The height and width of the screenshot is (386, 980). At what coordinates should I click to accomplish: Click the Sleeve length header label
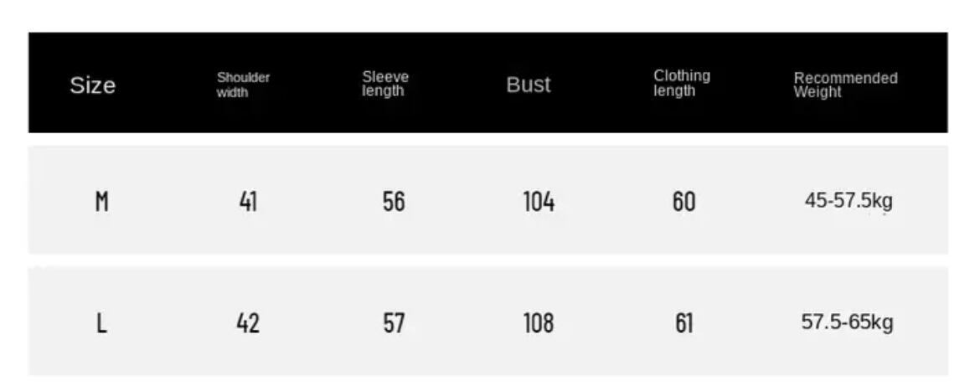[x=385, y=84]
